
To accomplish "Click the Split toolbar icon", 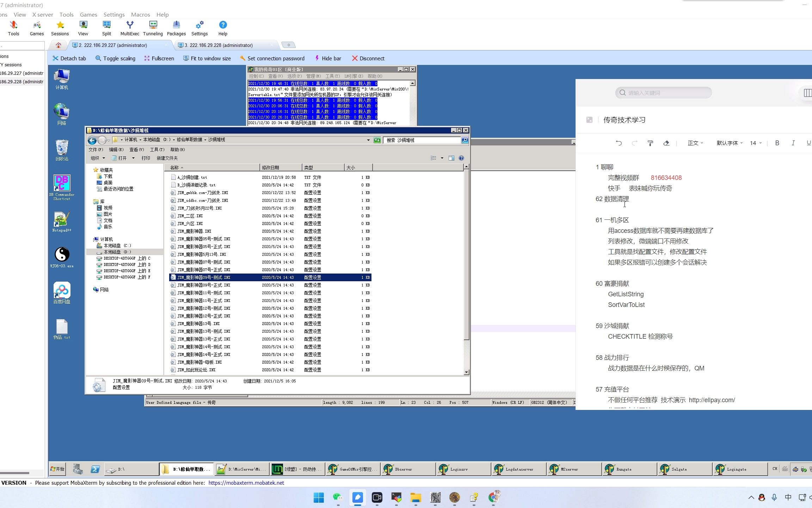I will click(x=106, y=28).
